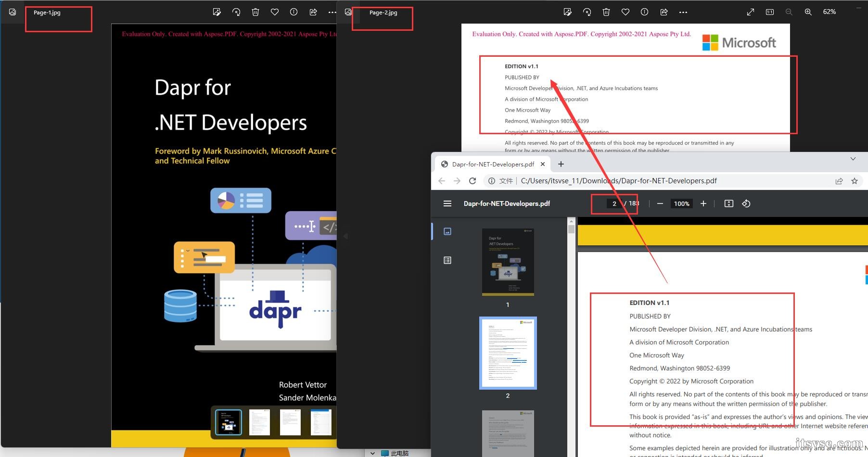The image size is (868, 457).
Task: Collapse the chevron beside 此电脑
Action: [x=372, y=453]
